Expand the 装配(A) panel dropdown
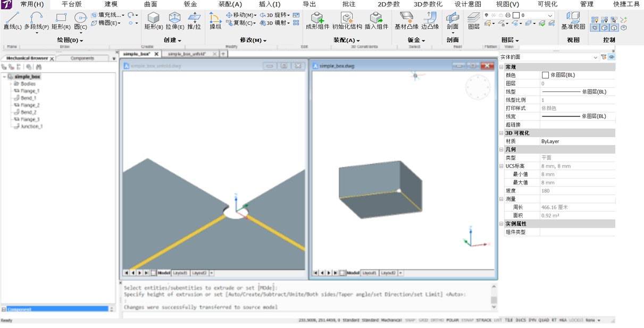This screenshot has width=644, height=328. coord(347,40)
